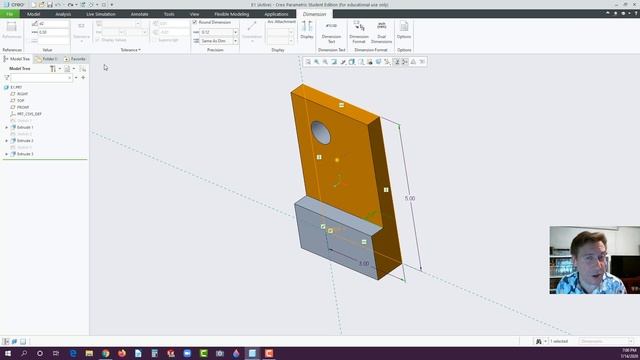Viewport: 640px width, 360px height.
Task: Click the Model Tree search filter field
Action: tap(41, 78)
